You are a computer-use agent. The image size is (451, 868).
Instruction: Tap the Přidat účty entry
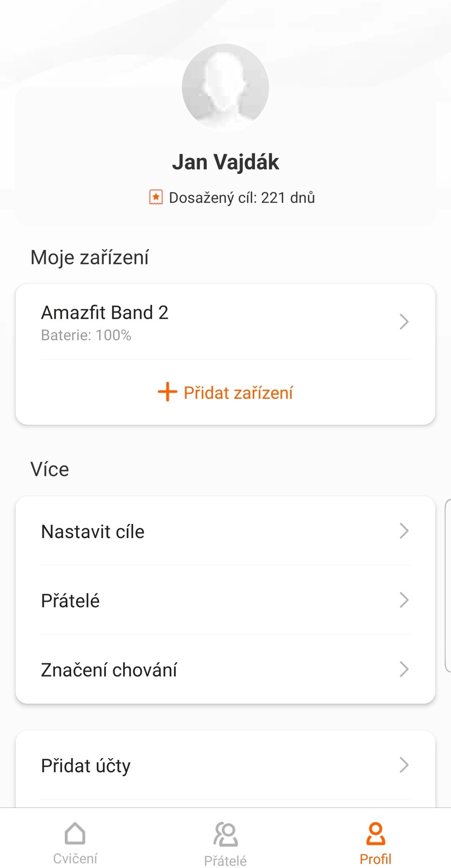[x=86, y=765]
